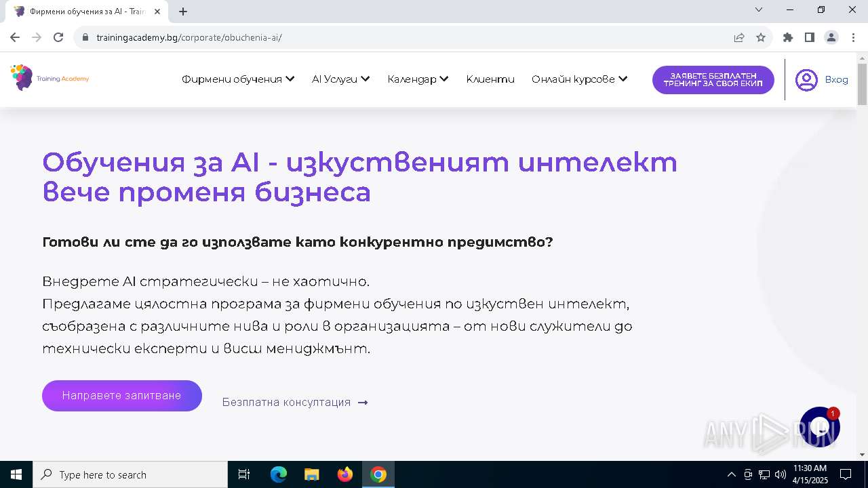Open the tab search chevron
This screenshot has width=868, height=488.
click(759, 9)
